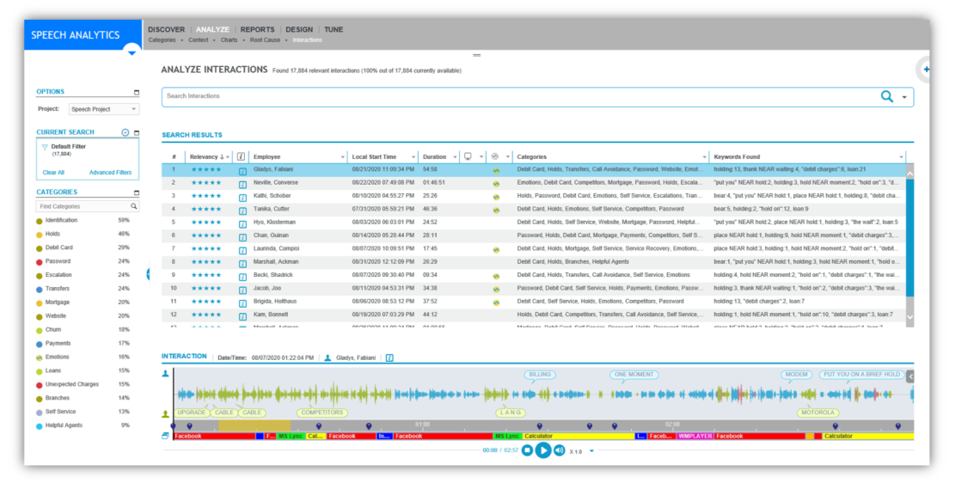Open the Root Cause sub-tab

(265, 40)
